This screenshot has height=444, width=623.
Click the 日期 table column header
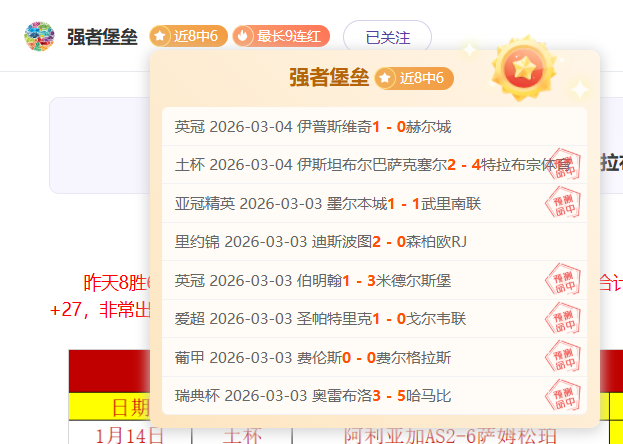(130, 408)
